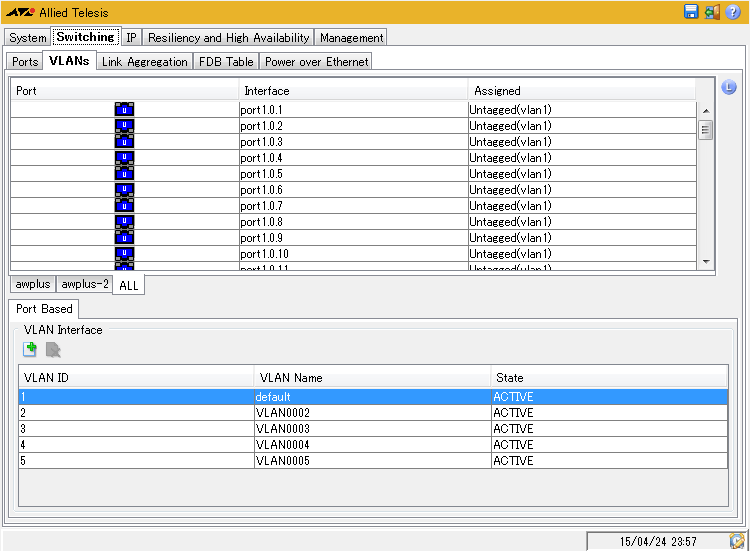Click the logout door icon
The height and width of the screenshot is (552, 750).
pos(712,12)
